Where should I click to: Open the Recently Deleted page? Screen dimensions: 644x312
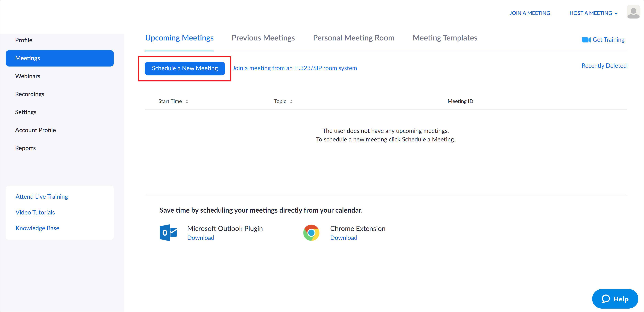(604, 65)
